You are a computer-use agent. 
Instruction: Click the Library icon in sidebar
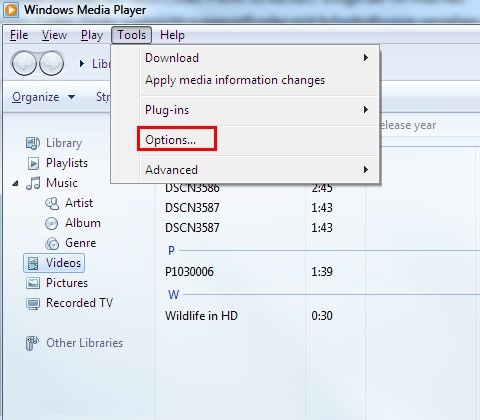[x=33, y=143]
